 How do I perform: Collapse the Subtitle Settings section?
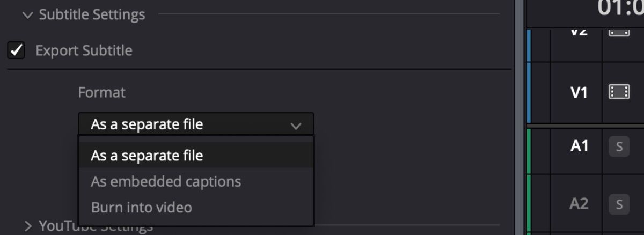click(x=28, y=15)
